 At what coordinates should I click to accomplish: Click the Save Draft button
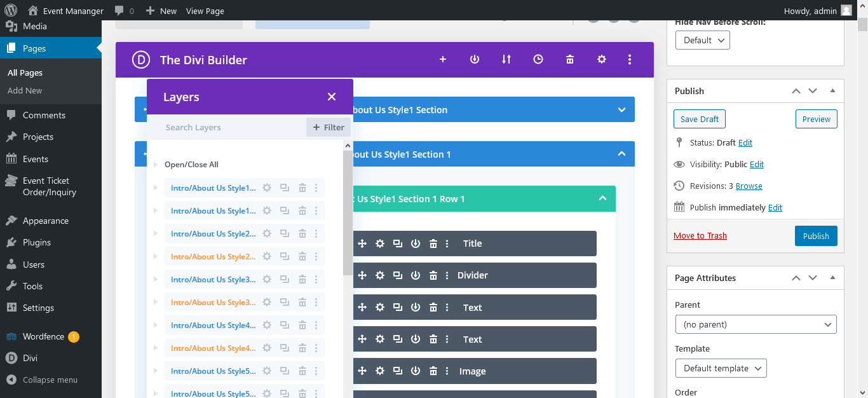[x=700, y=119]
